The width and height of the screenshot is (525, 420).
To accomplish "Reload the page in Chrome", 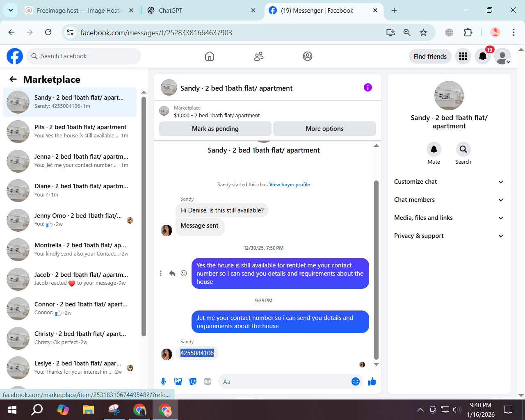I will (48, 32).
